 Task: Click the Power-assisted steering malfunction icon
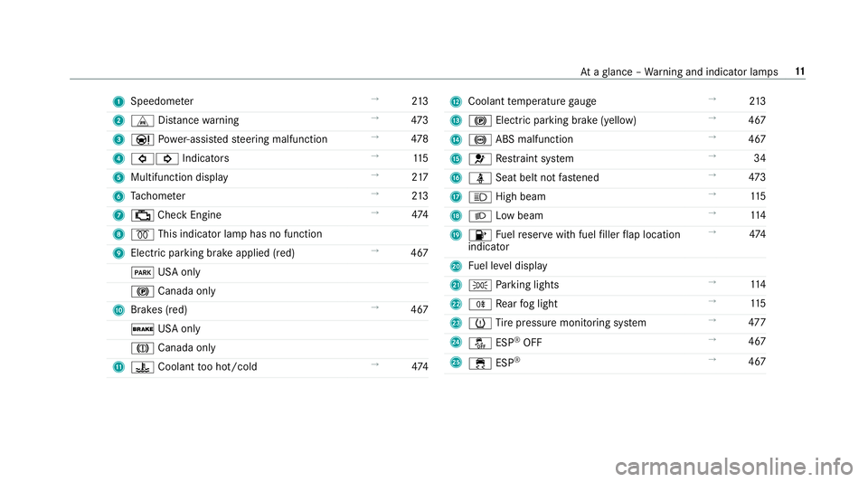tap(142, 139)
